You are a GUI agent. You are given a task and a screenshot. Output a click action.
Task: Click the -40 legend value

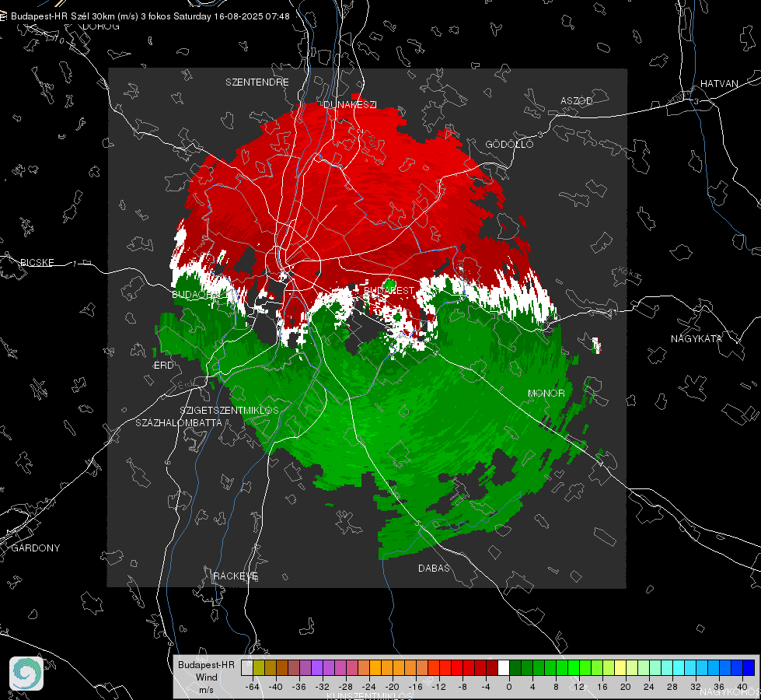[276, 687]
